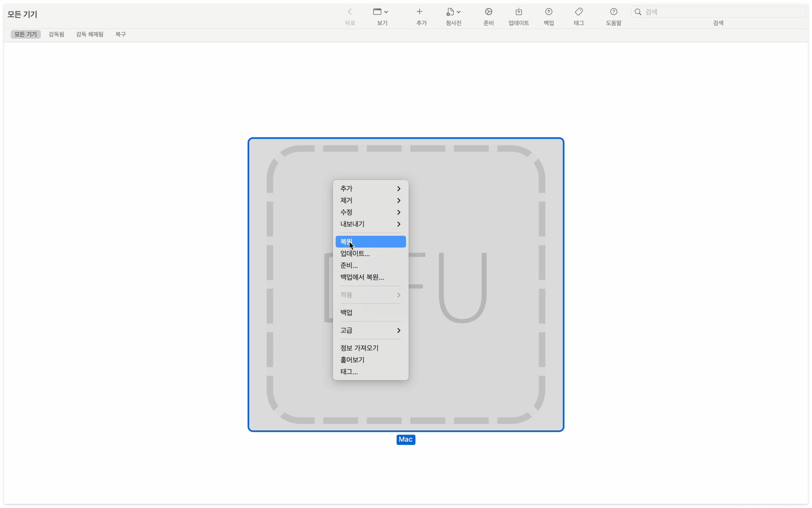Switch to the 감독됨 filter tab
The height and width of the screenshot is (508, 812).
pyautogui.click(x=56, y=34)
